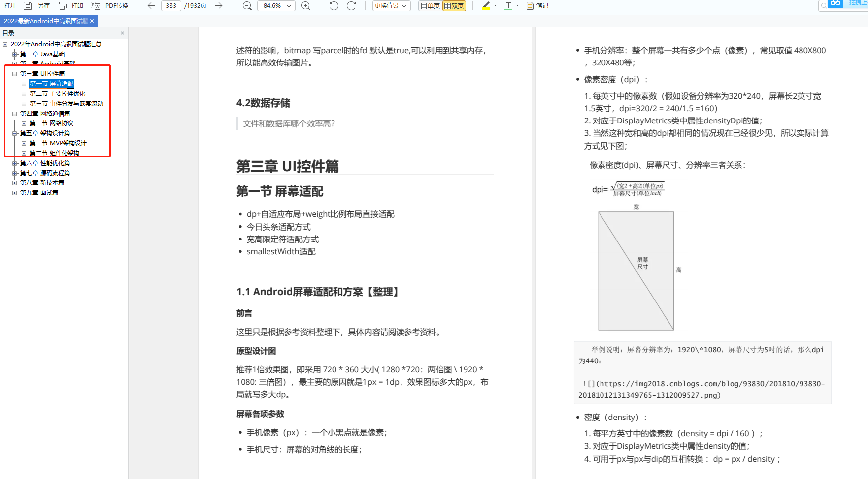Click the 1.1 Android屏幕适配和方案 heading
868x479 pixels.
(x=319, y=292)
